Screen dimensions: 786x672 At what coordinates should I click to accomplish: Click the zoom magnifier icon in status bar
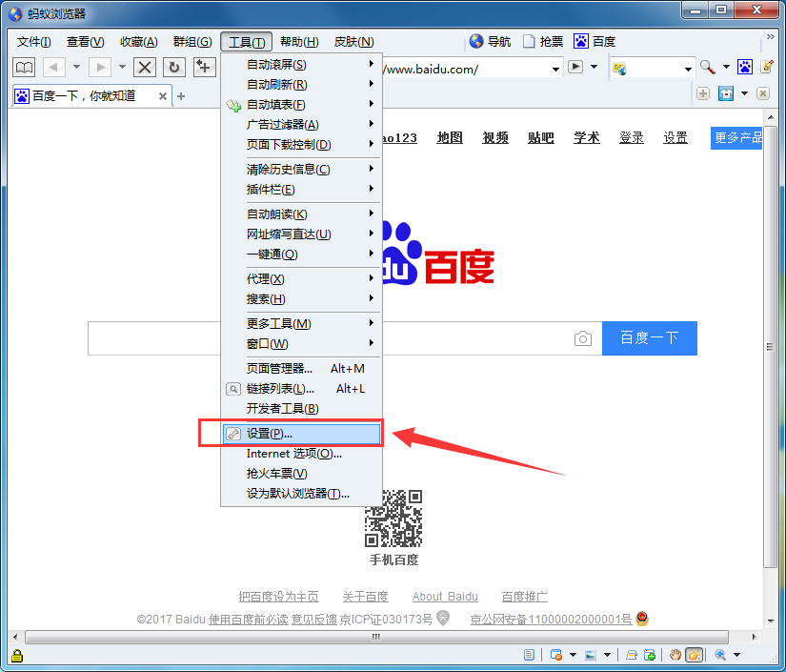tap(720, 656)
